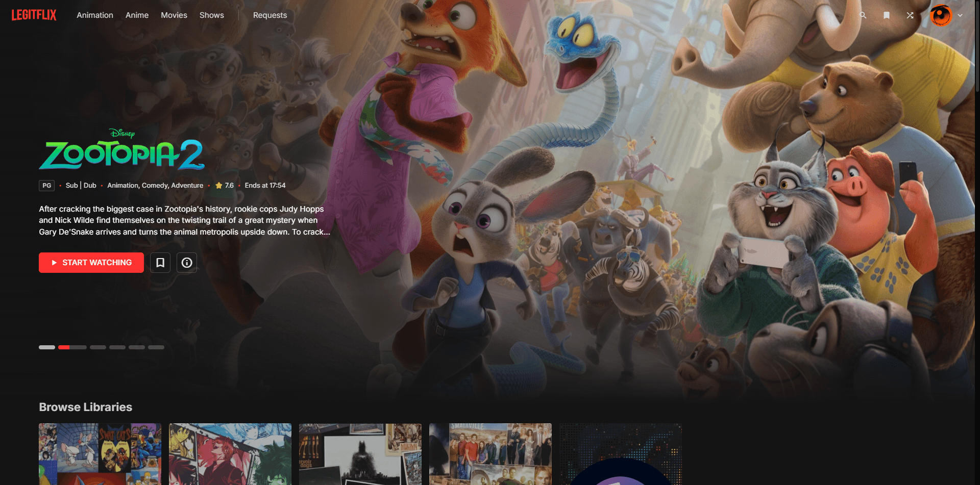
Task: Click the START WATCHING button
Action: point(91,263)
